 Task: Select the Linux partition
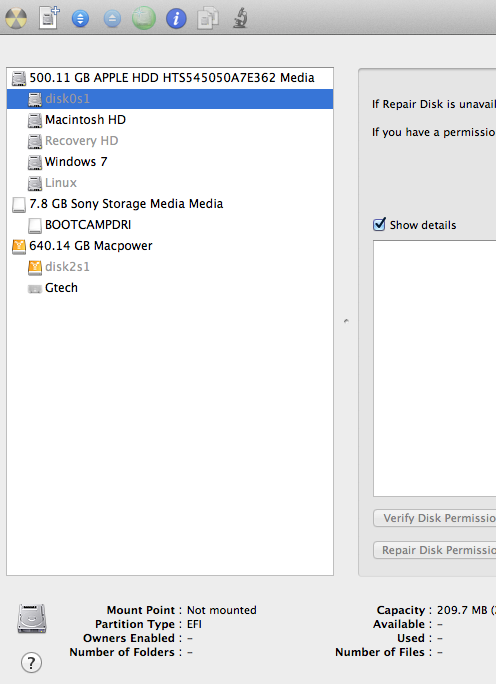click(x=170, y=183)
